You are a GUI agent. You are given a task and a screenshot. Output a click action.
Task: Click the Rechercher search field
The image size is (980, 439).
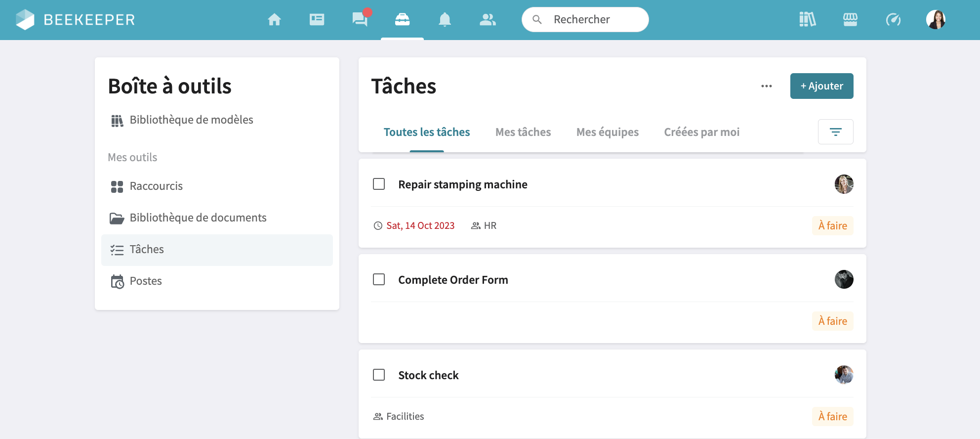coord(585,20)
